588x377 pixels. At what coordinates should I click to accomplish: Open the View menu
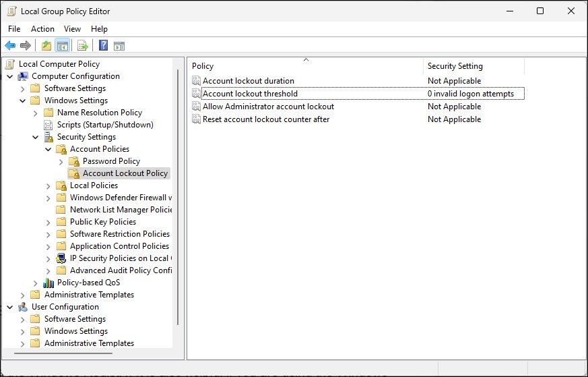click(x=72, y=29)
